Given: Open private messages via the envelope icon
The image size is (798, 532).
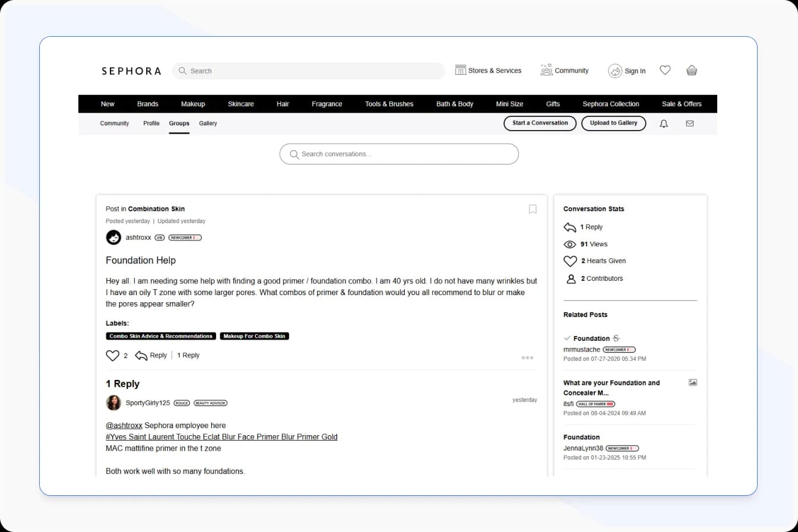Looking at the screenshot, I should tap(689, 123).
